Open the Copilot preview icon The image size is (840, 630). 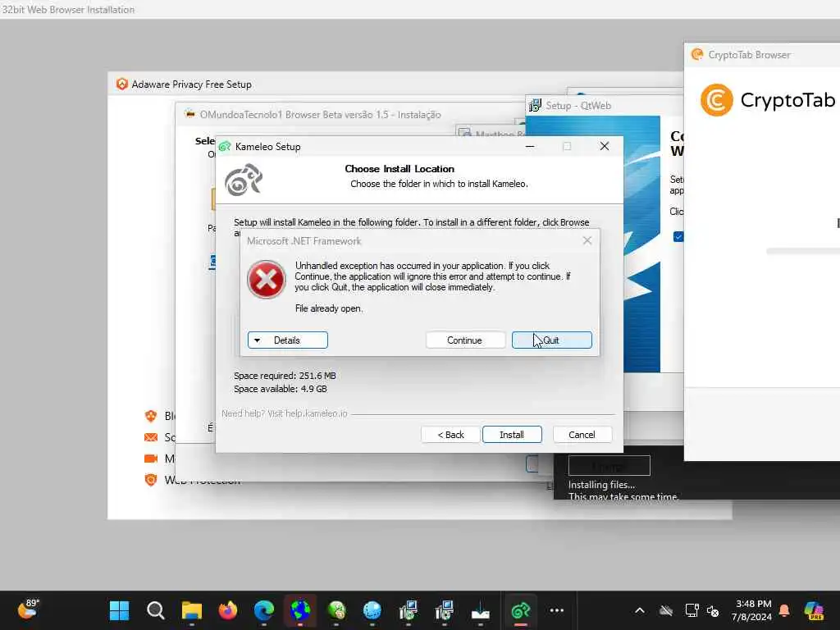[x=814, y=610]
